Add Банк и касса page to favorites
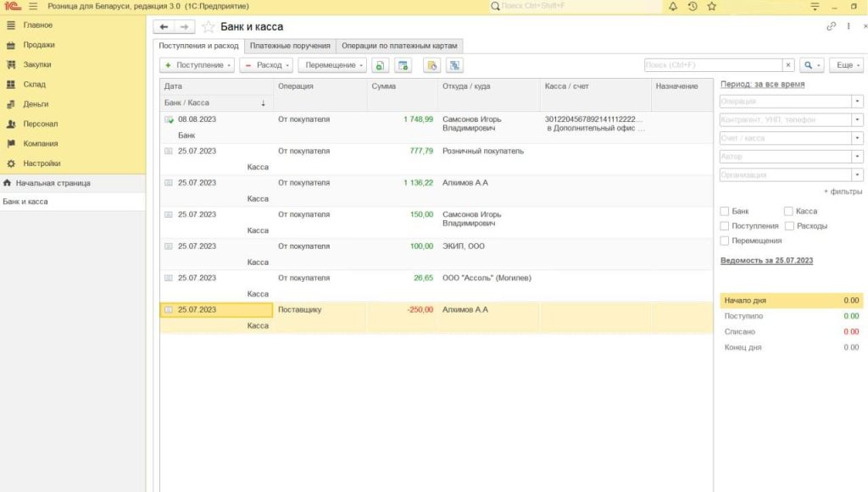The image size is (868, 492). (209, 27)
